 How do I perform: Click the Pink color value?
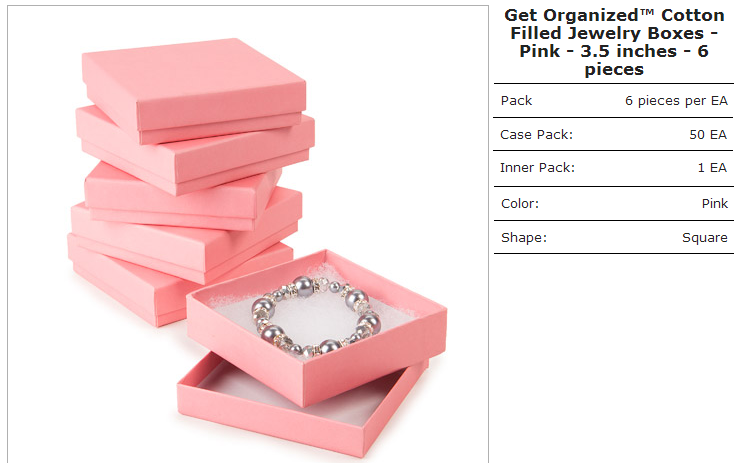point(714,204)
